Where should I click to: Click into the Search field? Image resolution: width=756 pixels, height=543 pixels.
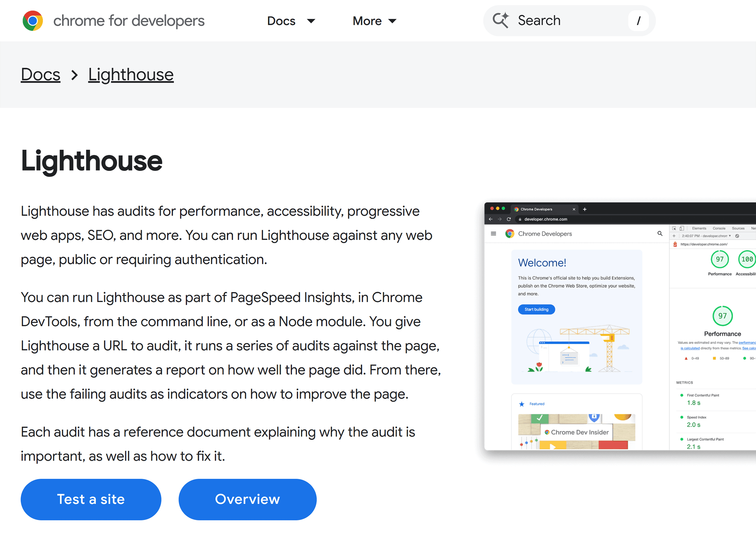[569, 21]
